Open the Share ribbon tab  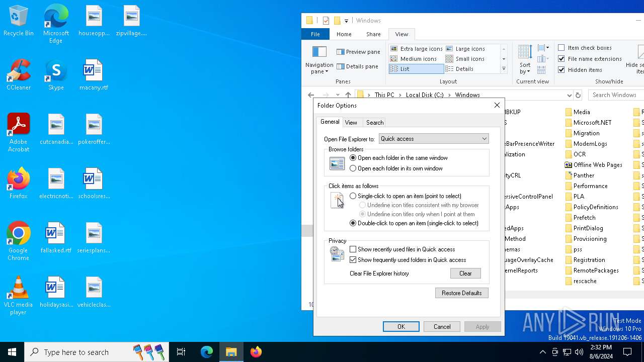tap(373, 34)
